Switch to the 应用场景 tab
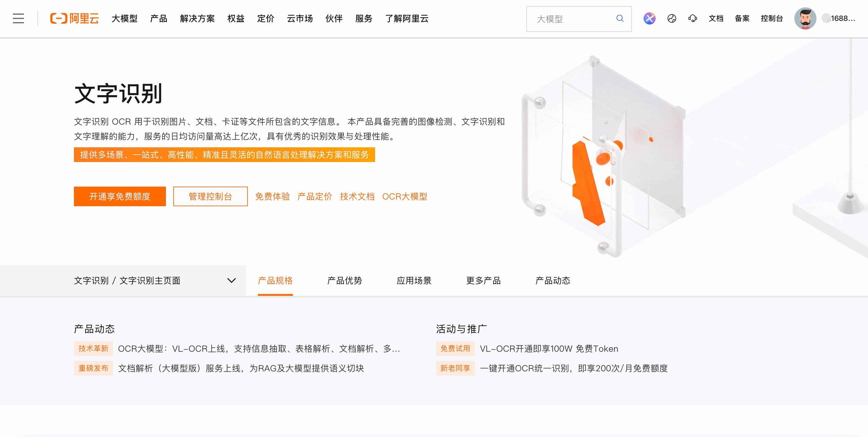This screenshot has width=868, height=437. (x=414, y=280)
